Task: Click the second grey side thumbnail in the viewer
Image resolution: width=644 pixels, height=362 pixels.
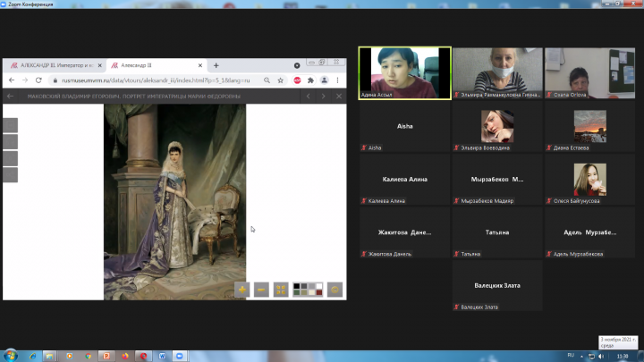Action: click(x=10, y=142)
